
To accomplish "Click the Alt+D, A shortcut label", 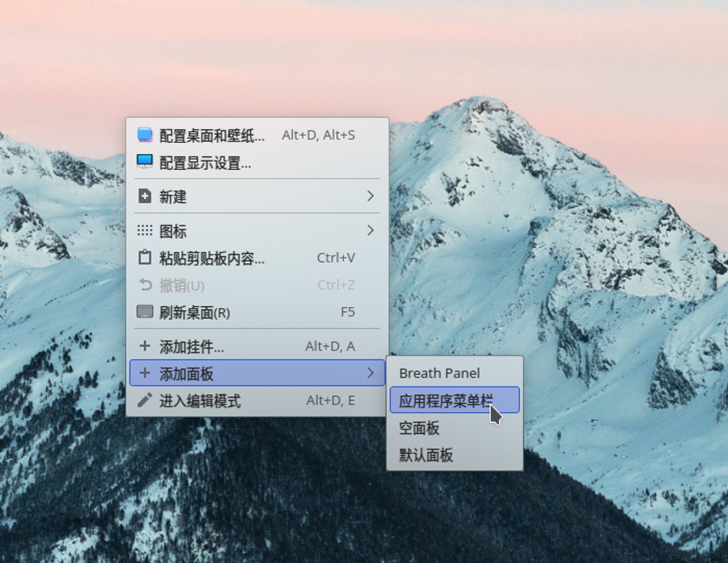I will 330,346.
